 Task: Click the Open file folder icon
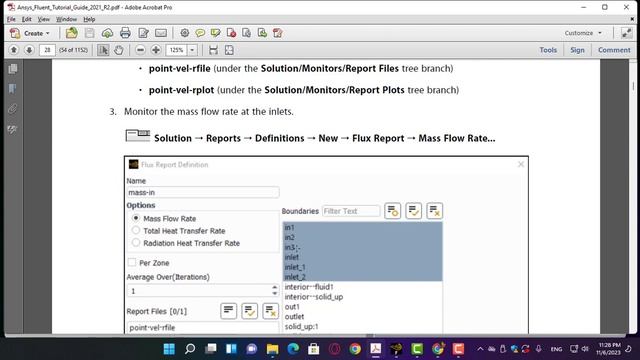tap(71, 33)
